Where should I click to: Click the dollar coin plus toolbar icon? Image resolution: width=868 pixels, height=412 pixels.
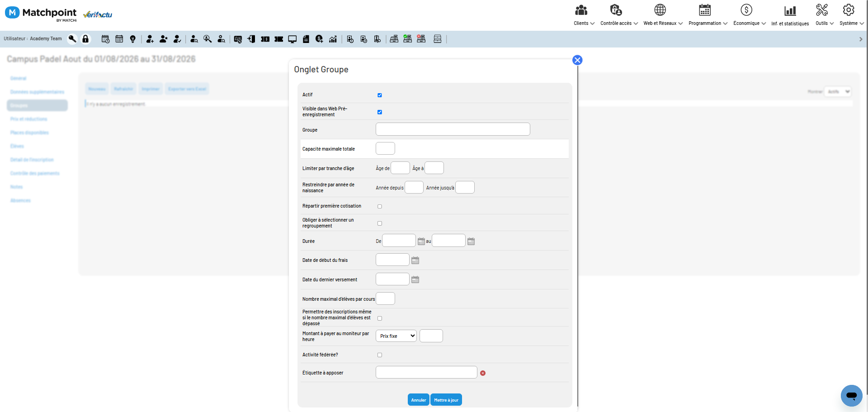coord(319,39)
